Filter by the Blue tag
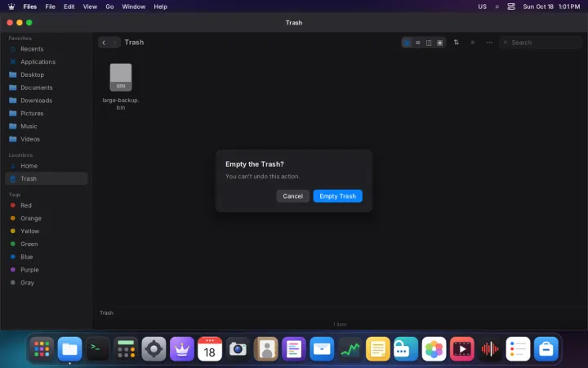This screenshot has width=588, height=368. coord(46,257)
